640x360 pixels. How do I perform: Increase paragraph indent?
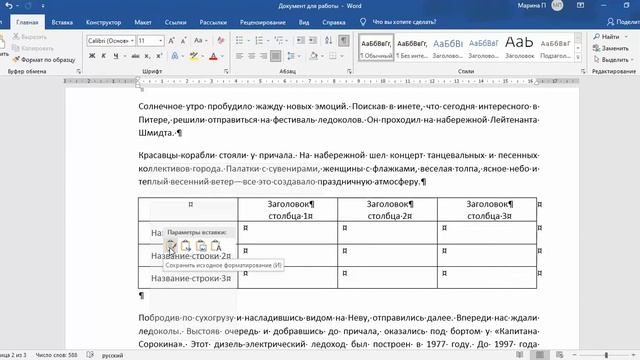click(x=313, y=40)
